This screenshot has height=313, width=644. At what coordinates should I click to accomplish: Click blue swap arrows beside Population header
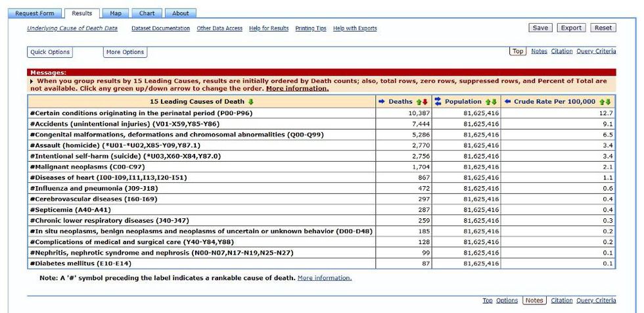(x=438, y=102)
